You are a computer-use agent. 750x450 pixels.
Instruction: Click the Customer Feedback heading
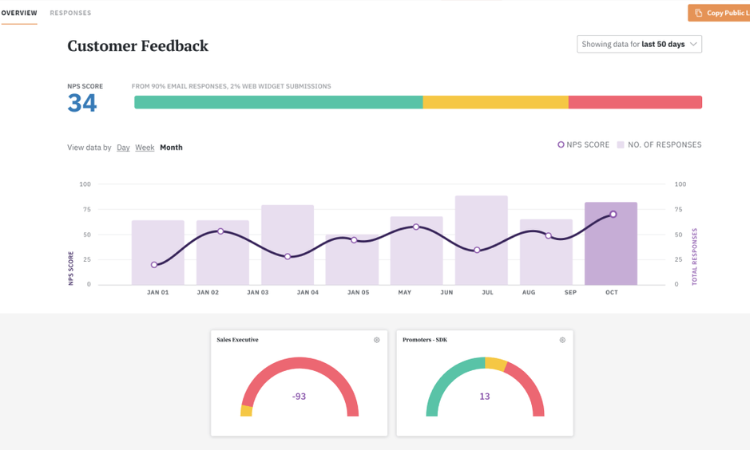coord(138,46)
